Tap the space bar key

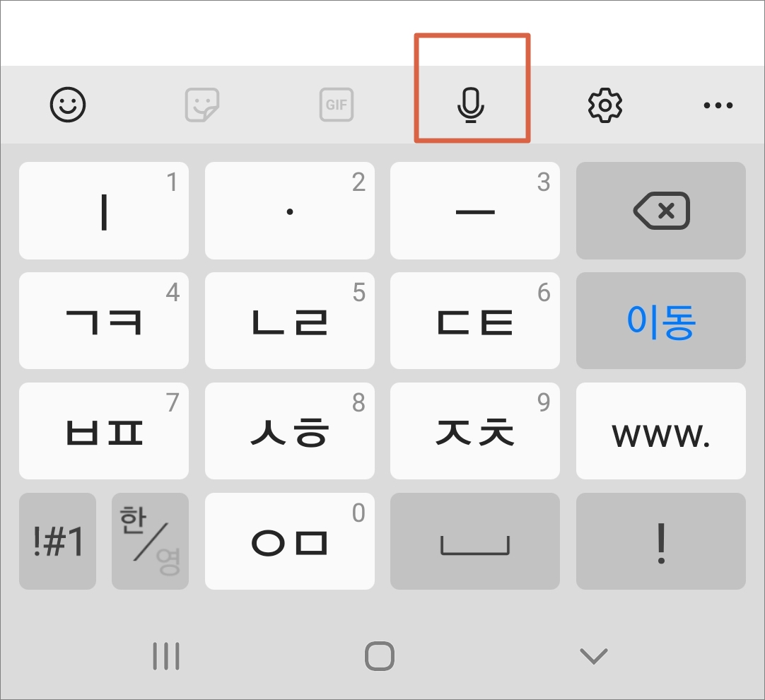[474, 541]
